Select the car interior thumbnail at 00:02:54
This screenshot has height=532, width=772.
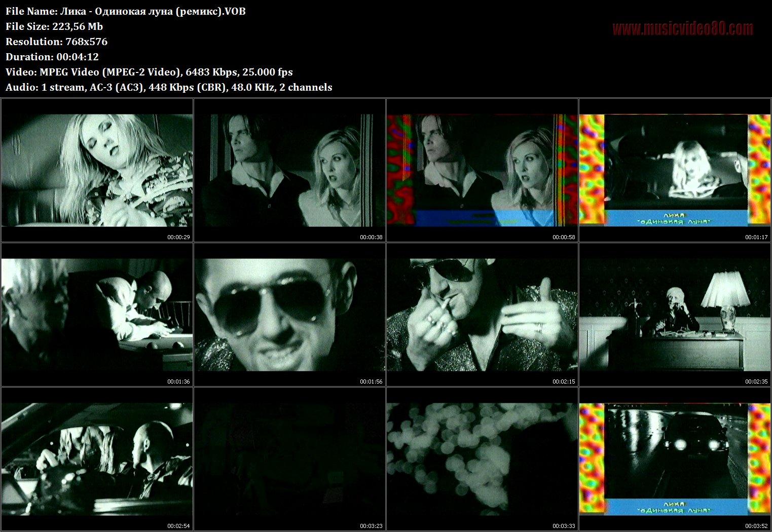pos(97,459)
